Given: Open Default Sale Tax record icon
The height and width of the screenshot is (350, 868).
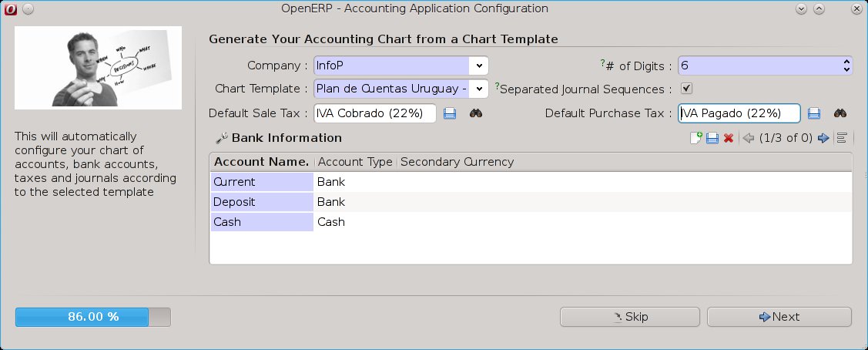Looking at the screenshot, I should 450,113.
